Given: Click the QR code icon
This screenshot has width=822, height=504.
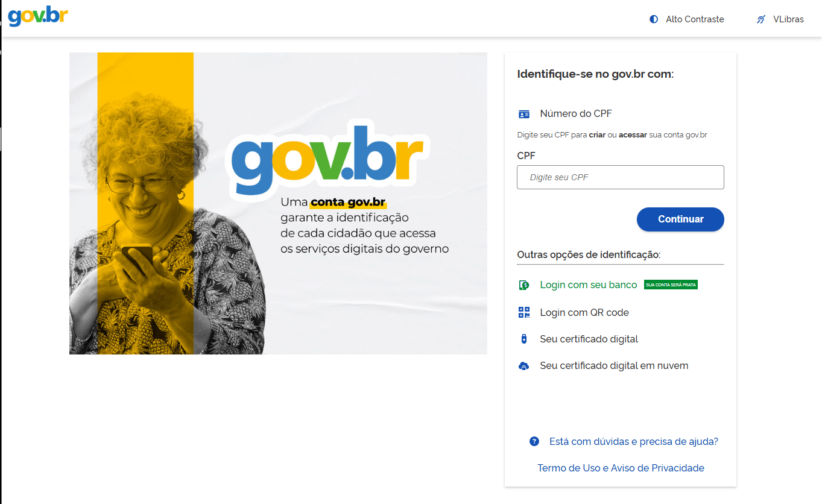Looking at the screenshot, I should click(523, 312).
